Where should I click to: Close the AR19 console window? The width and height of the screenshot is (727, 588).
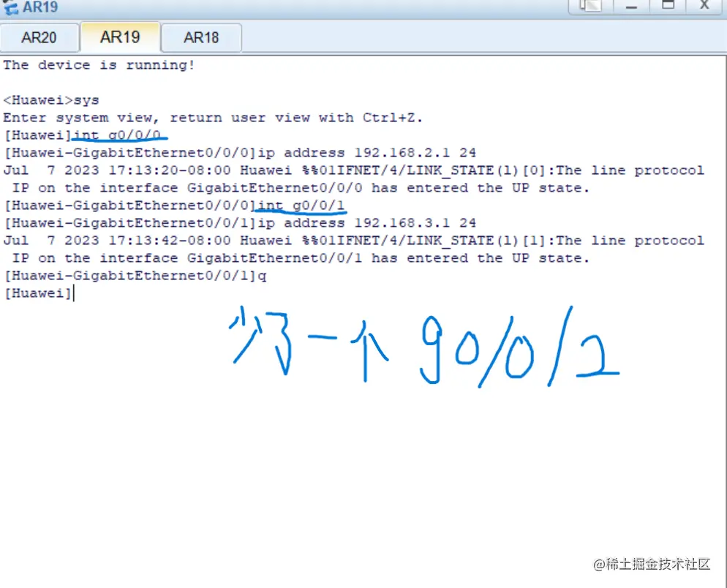tap(704, 6)
